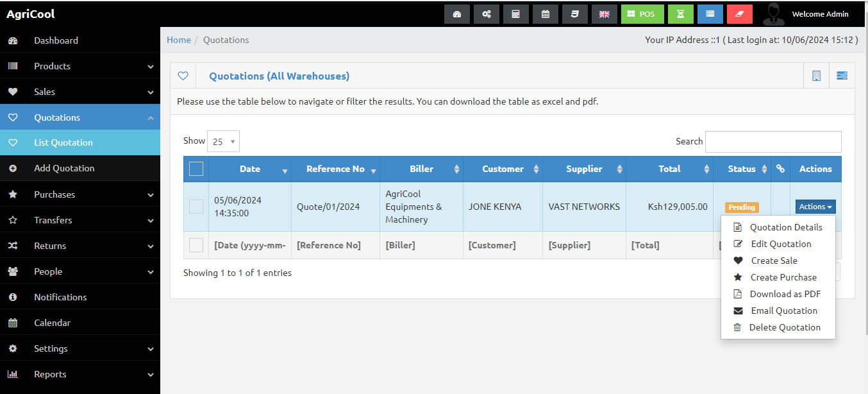This screenshot has width=868, height=394.
Task: Open the green POS button
Action: click(642, 14)
